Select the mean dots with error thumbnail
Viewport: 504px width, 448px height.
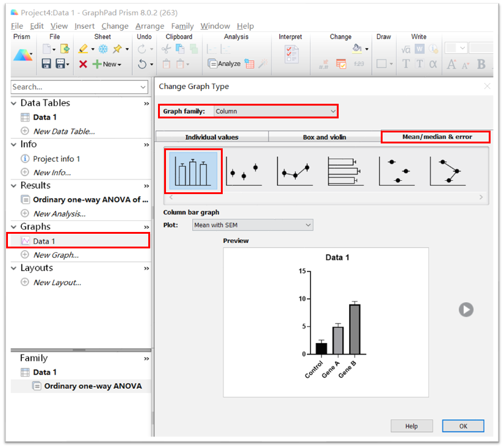[x=243, y=171]
